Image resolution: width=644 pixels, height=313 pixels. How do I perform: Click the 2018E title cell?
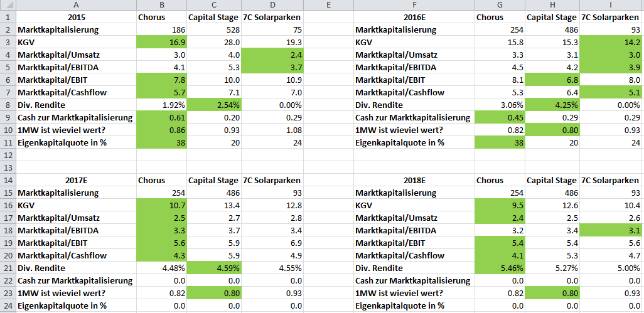pos(414,181)
